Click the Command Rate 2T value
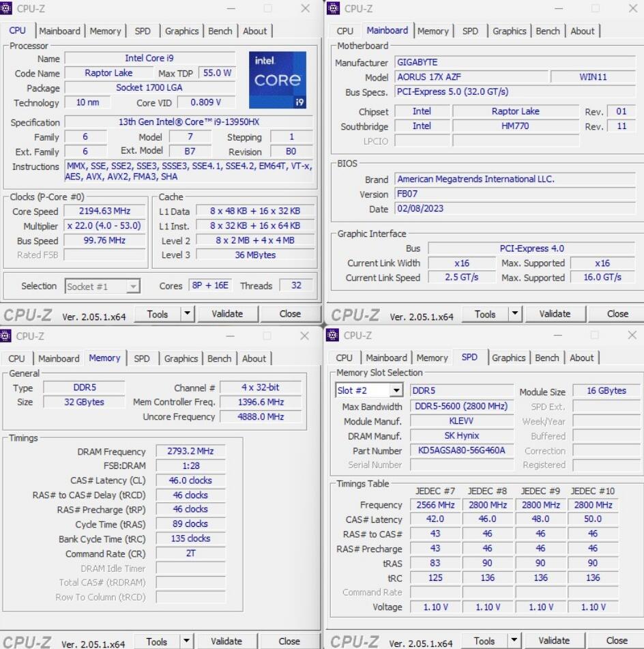 coord(190,553)
